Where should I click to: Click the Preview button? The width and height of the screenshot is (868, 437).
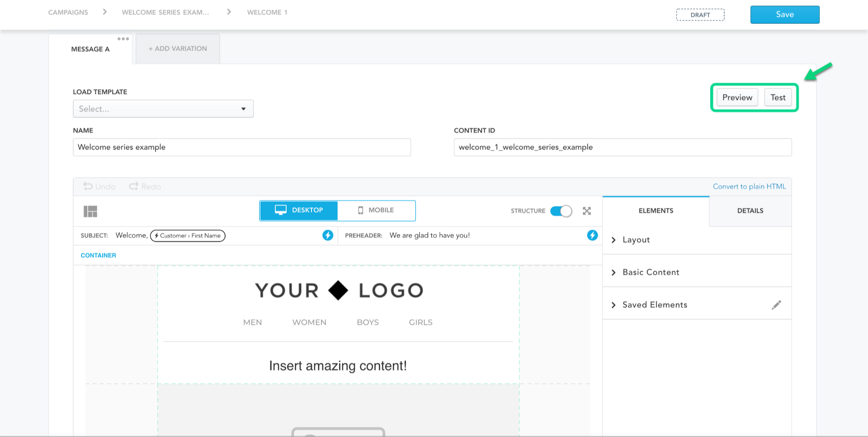pos(737,98)
